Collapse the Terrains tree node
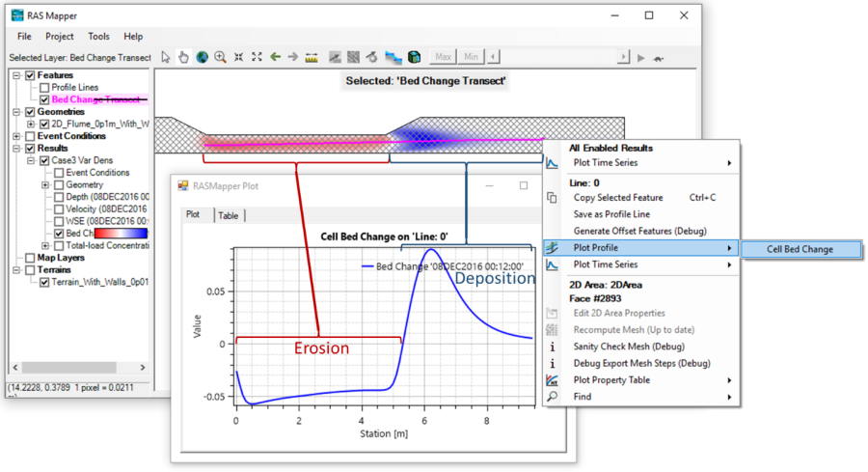The height and width of the screenshot is (472, 868). 16,270
